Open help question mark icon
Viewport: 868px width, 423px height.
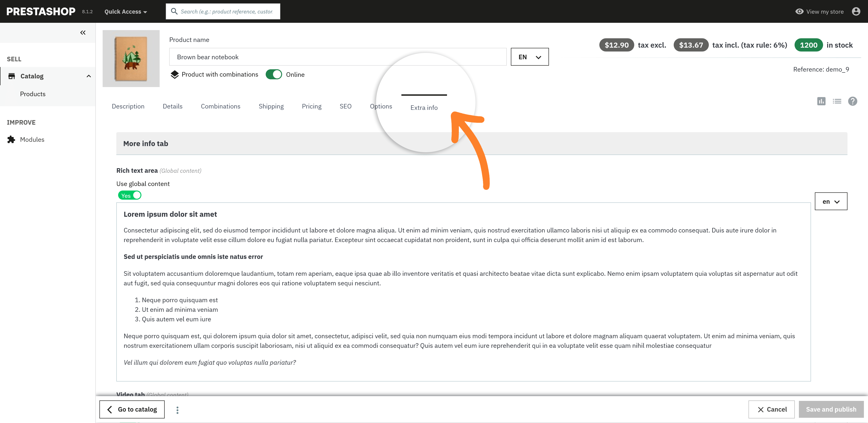(852, 101)
